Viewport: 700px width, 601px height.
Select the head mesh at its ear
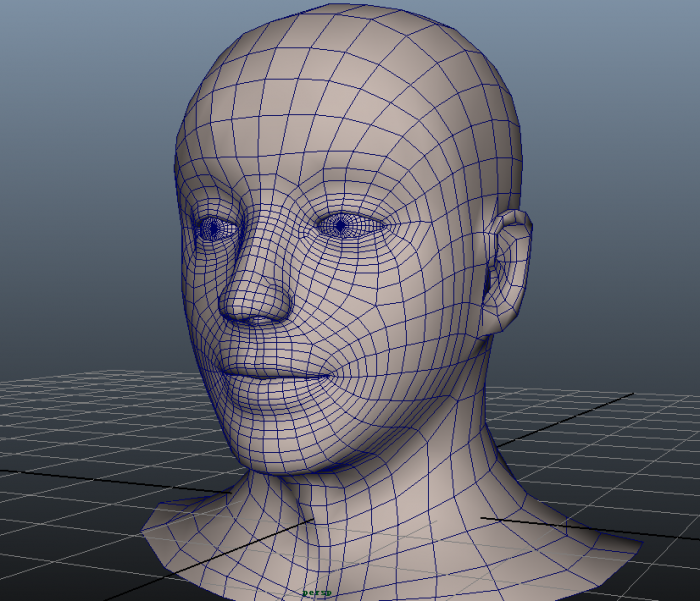508,271
